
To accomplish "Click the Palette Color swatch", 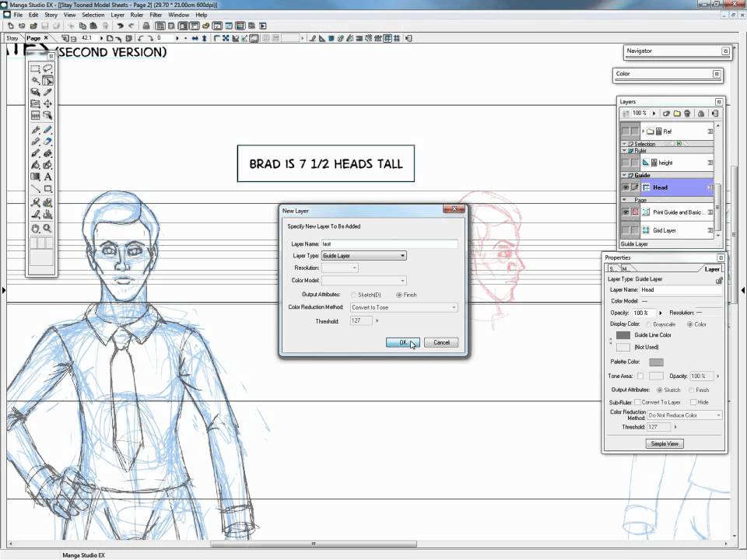I will (x=656, y=362).
